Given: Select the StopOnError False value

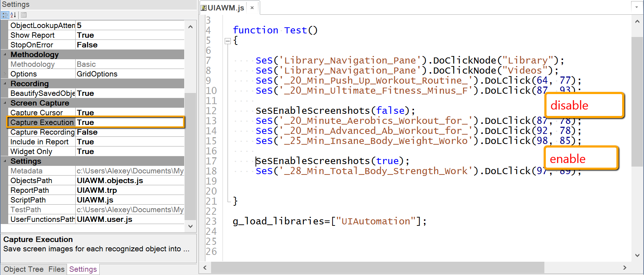Looking at the screenshot, I should tap(130, 45).
